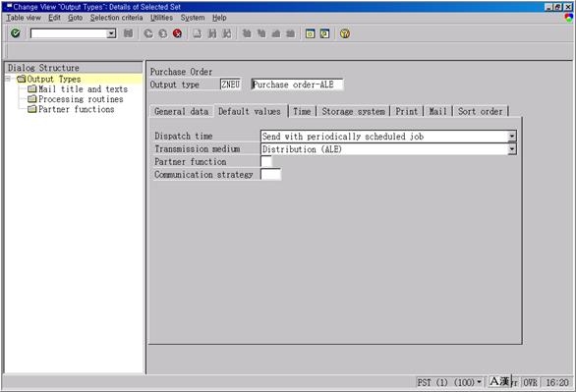Open the Transmission medium dropdown arrow
Image resolution: width=576 pixels, height=392 pixels.
[x=512, y=149]
